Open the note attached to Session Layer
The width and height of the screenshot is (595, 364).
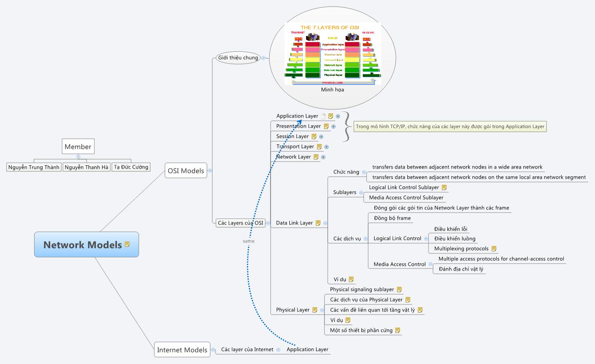point(314,136)
